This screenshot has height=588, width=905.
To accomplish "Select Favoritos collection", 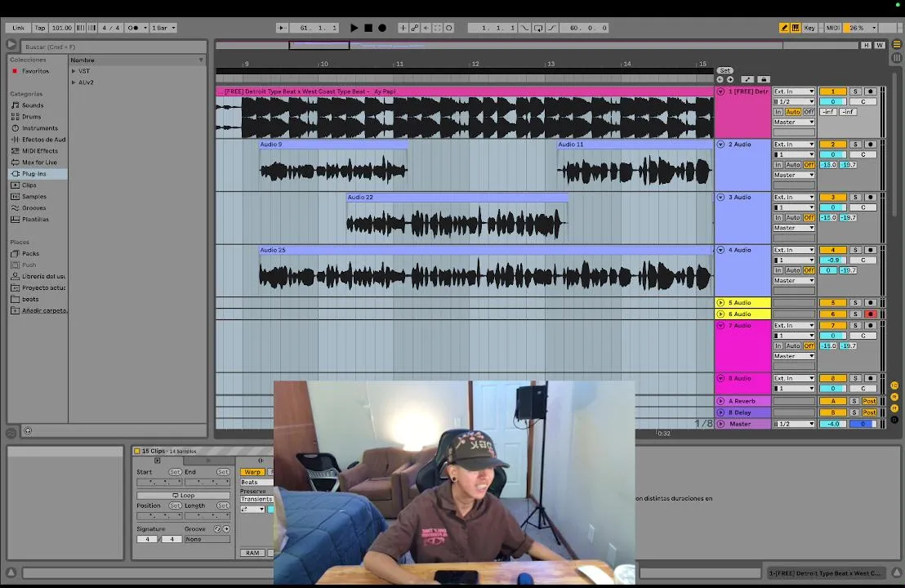I will tap(35, 71).
